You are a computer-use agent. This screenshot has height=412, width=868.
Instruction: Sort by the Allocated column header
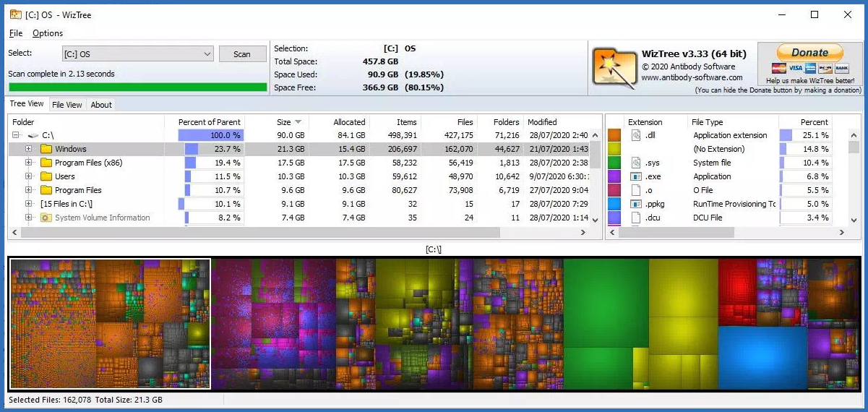tap(338, 122)
